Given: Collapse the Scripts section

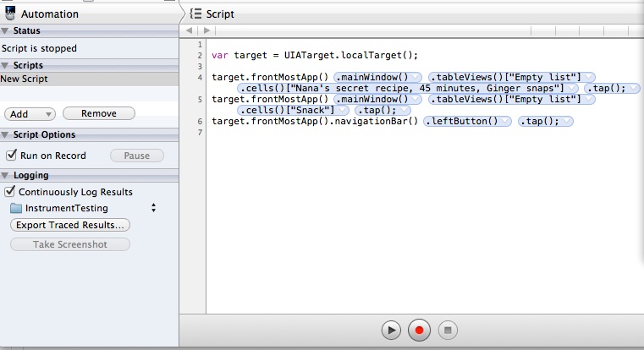Looking at the screenshot, I should click(x=5, y=65).
